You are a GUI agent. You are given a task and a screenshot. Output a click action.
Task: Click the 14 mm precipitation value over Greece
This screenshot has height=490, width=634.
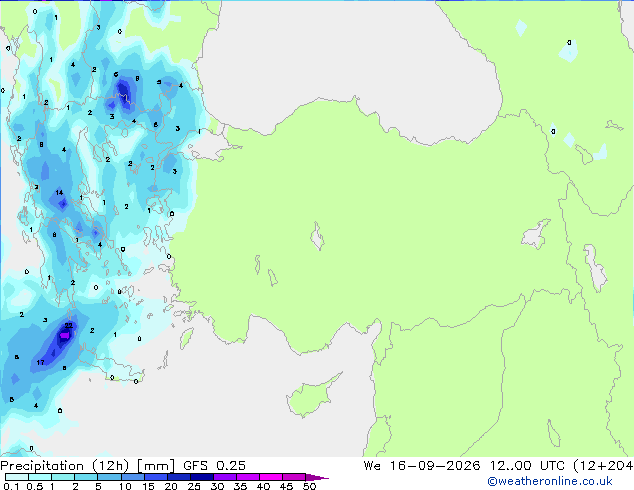(x=59, y=192)
